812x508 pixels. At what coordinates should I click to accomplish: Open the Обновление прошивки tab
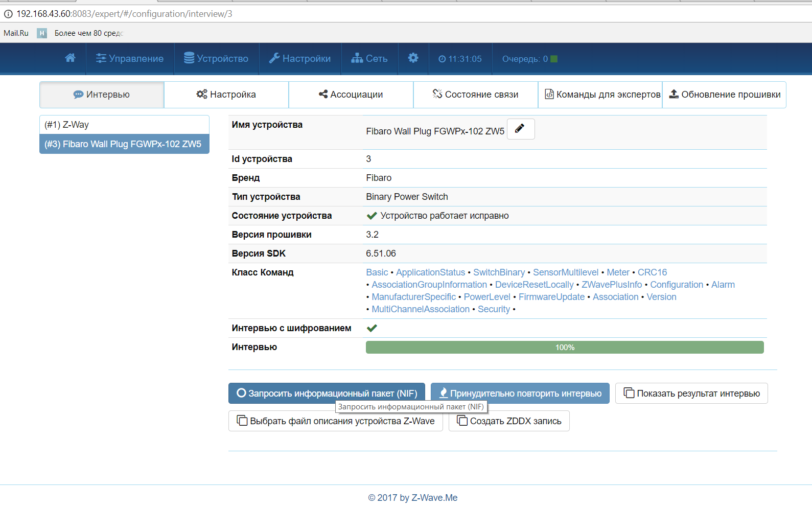[725, 95]
